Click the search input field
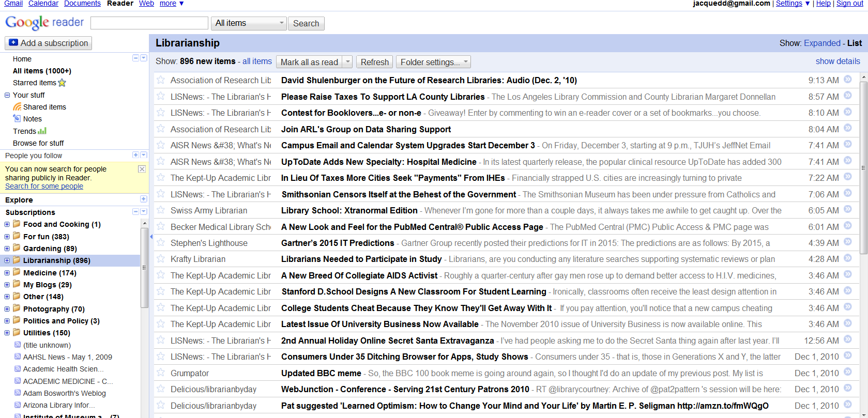This screenshot has height=418, width=868. tap(149, 23)
